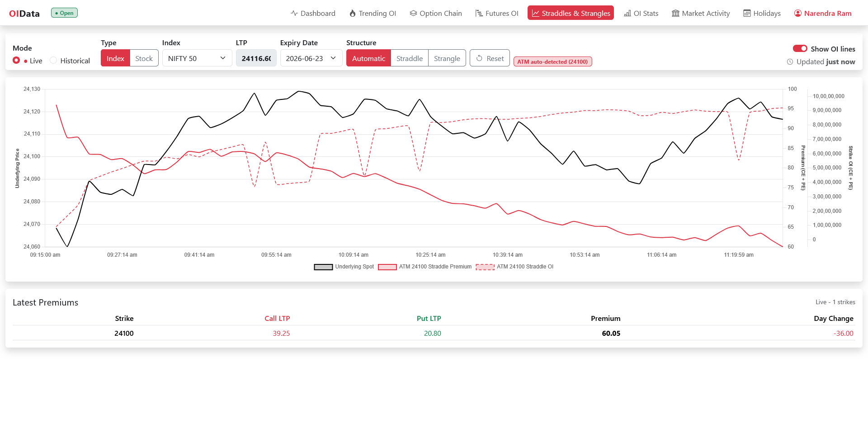Choose Index type
This screenshot has height=428, width=868.
click(x=115, y=58)
